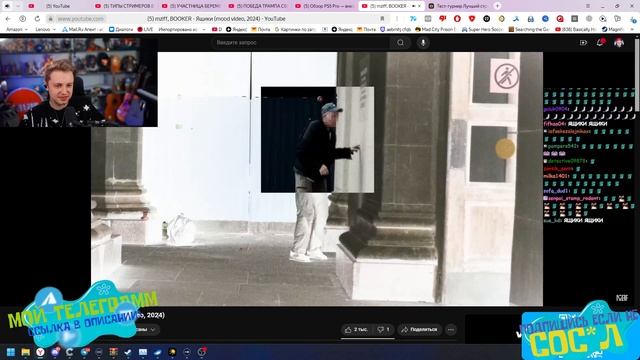The height and width of the screenshot is (360, 640).
Task: Open Yandex Browser from the taskbar
Action: pos(40,352)
